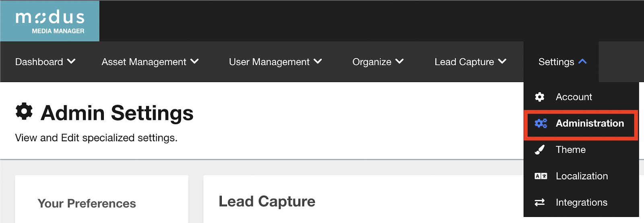
Task: Expand the Dashboard chevron arrow
Action: click(x=71, y=62)
